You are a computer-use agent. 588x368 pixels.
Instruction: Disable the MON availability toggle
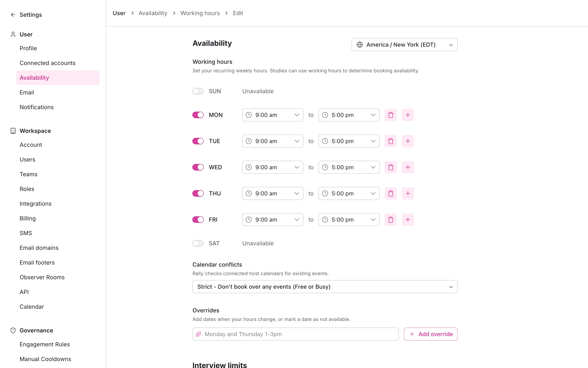click(198, 115)
